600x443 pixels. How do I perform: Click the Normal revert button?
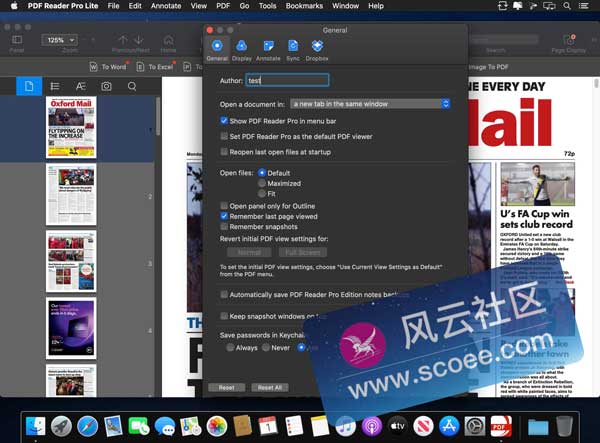coord(249,252)
